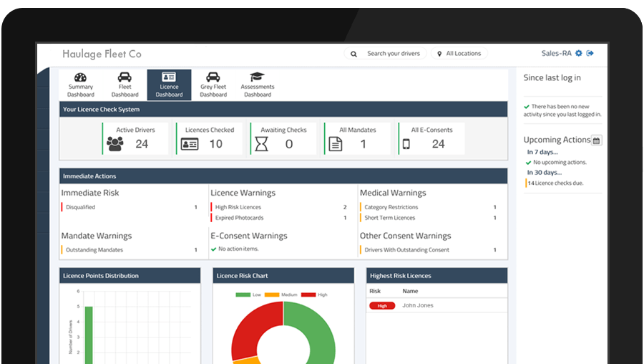The height and width of the screenshot is (364, 644).
Task: Open the All Locations selector
Action: tap(459, 54)
